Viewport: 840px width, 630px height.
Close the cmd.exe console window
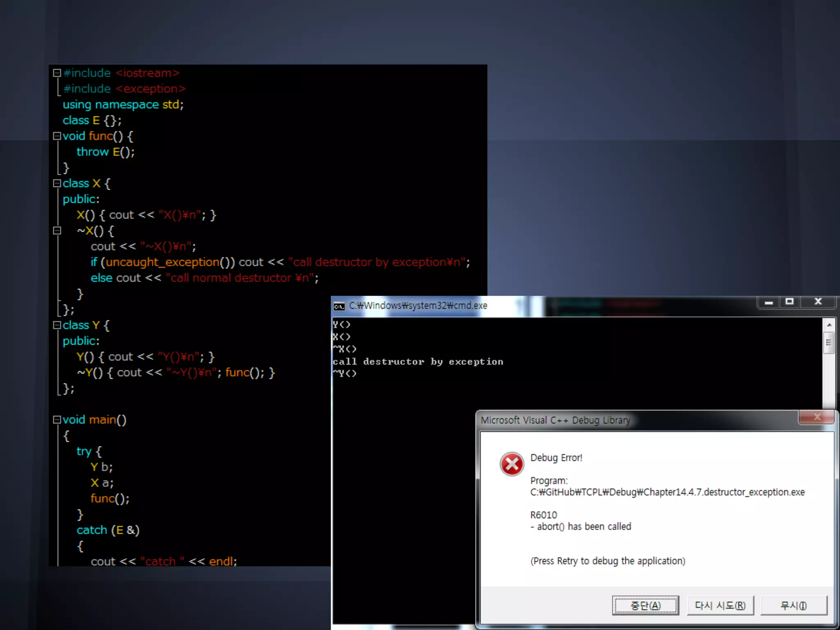(818, 302)
